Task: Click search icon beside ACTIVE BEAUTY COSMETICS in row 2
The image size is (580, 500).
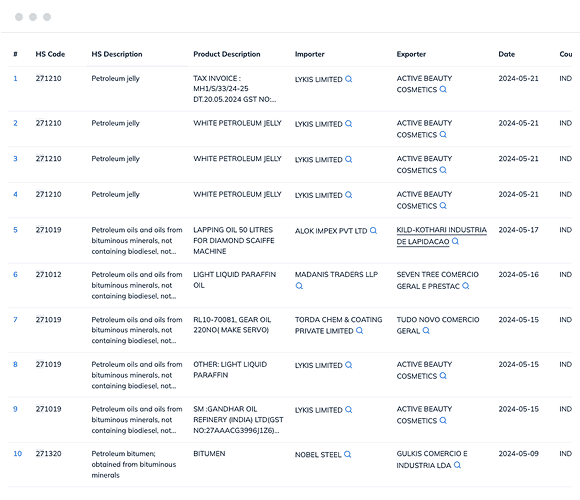Action: [443, 134]
